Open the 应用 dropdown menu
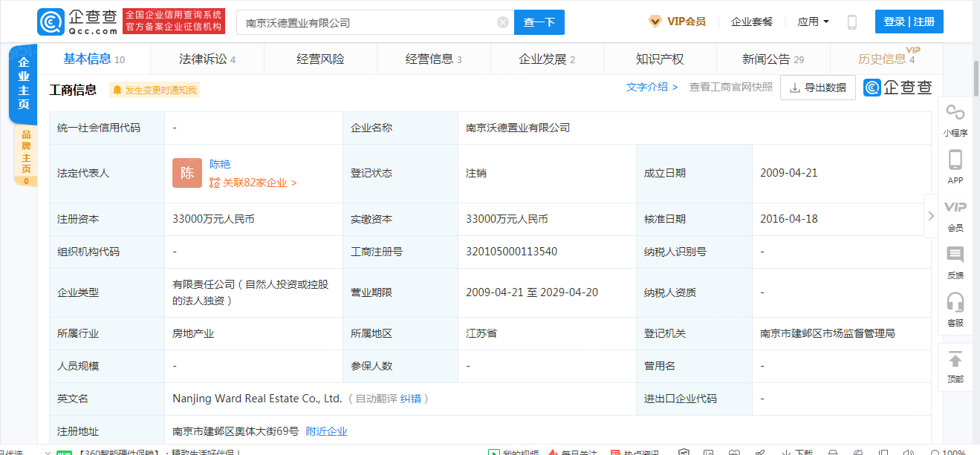 tap(814, 21)
